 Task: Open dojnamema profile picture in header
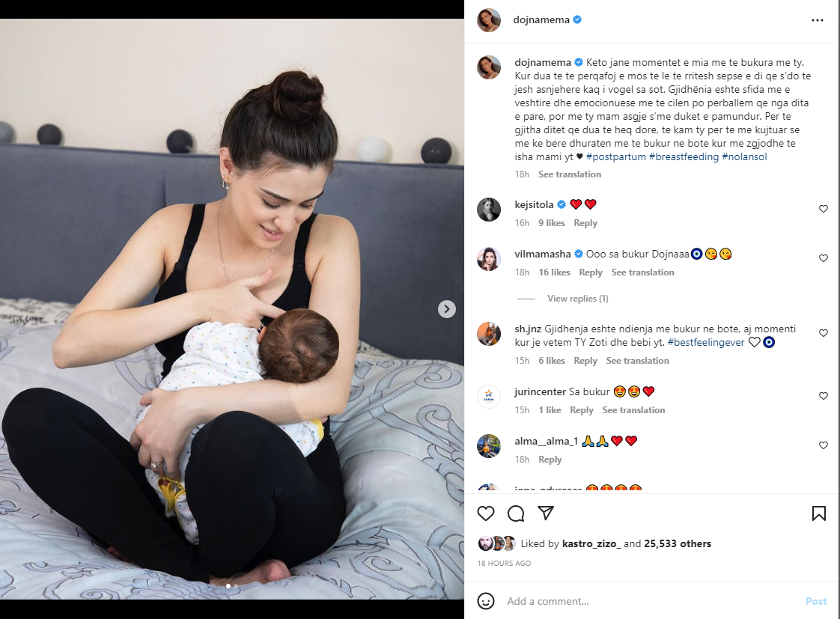click(x=489, y=20)
